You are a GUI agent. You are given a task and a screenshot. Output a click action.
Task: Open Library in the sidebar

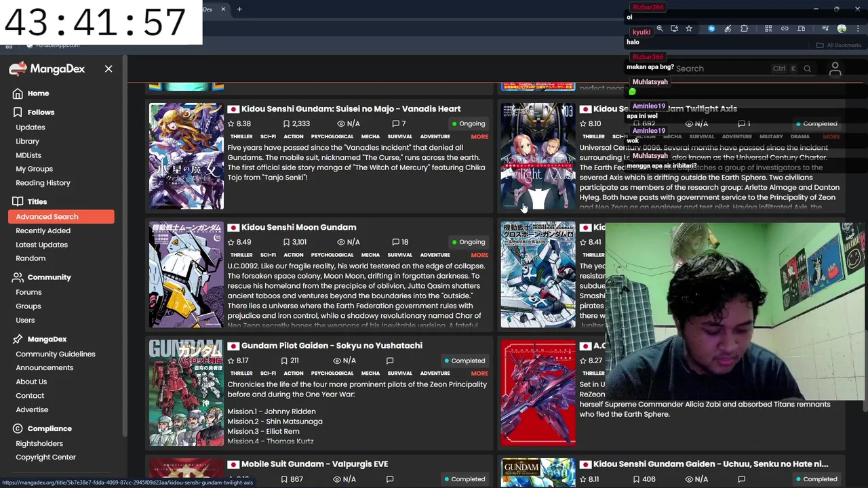(x=27, y=141)
